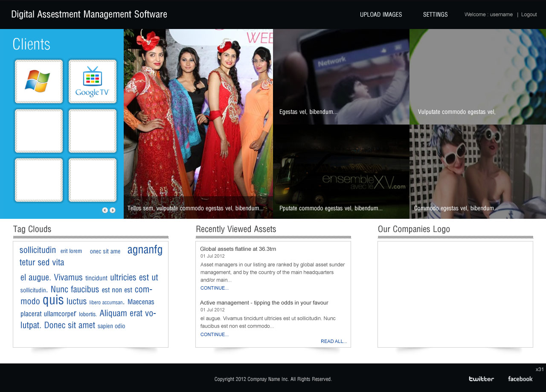The width and height of the screenshot is (546, 392).
Task: Open the Facebook page link
Action: pyautogui.click(x=520, y=379)
